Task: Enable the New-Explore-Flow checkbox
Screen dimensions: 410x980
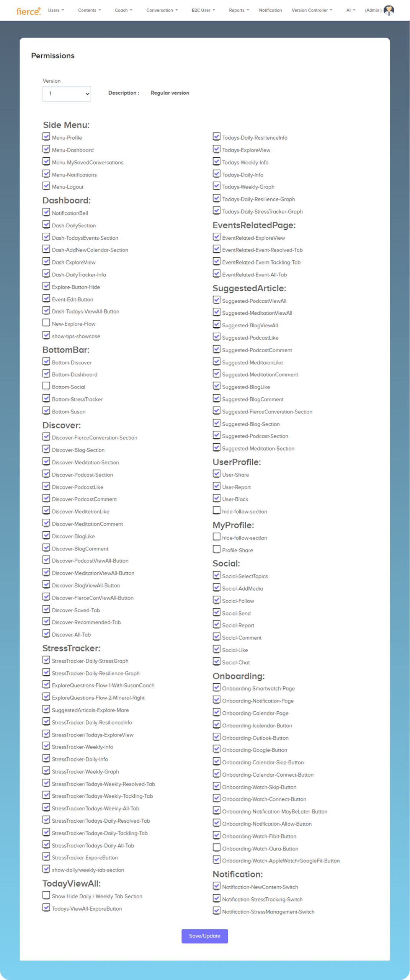Action: (46, 323)
